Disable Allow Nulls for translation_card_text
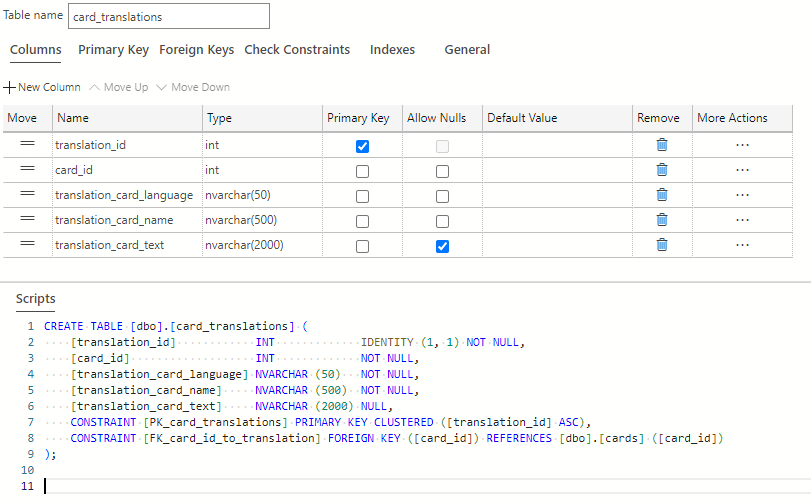The image size is (811, 504). coord(442,246)
